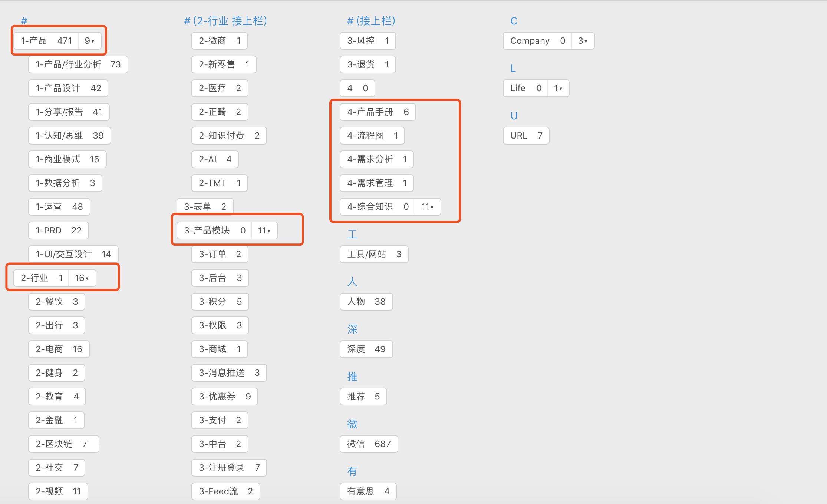Select the 4-产品手册 tag

pos(378,112)
